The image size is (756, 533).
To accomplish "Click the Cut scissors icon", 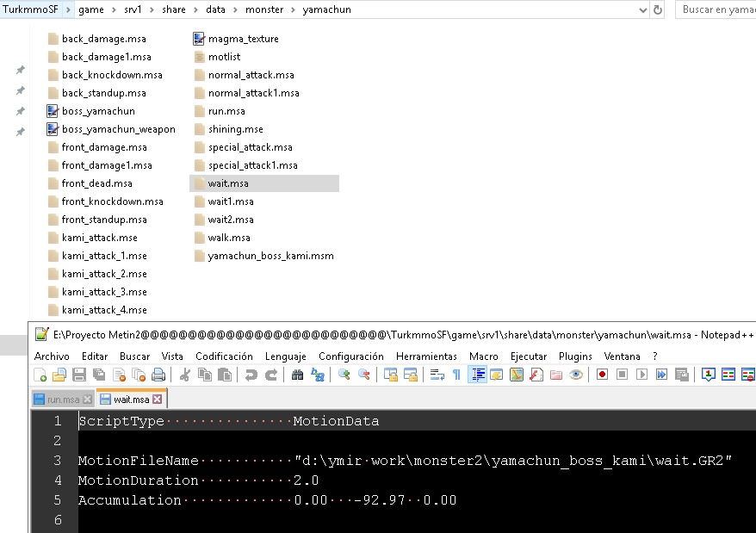I will [184, 375].
